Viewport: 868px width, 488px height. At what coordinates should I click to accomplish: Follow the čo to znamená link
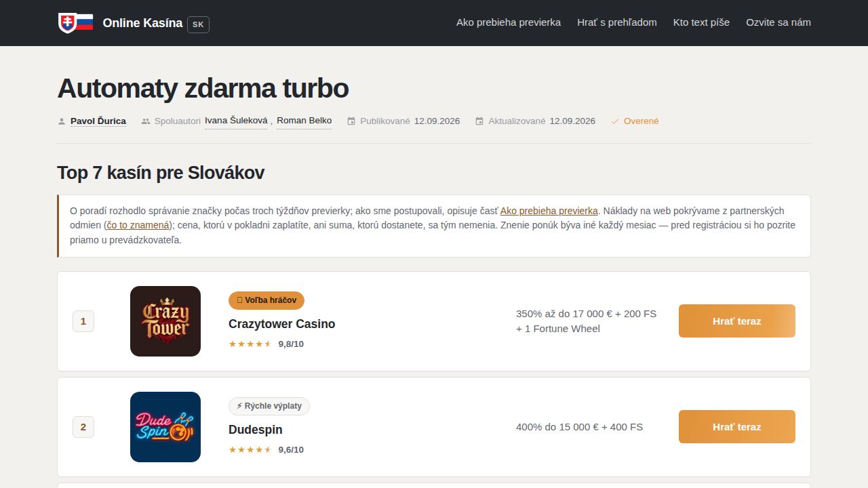pyautogui.click(x=138, y=225)
